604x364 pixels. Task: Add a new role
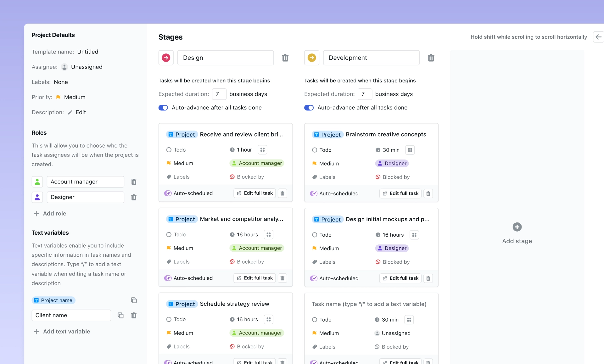(x=50, y=214)
